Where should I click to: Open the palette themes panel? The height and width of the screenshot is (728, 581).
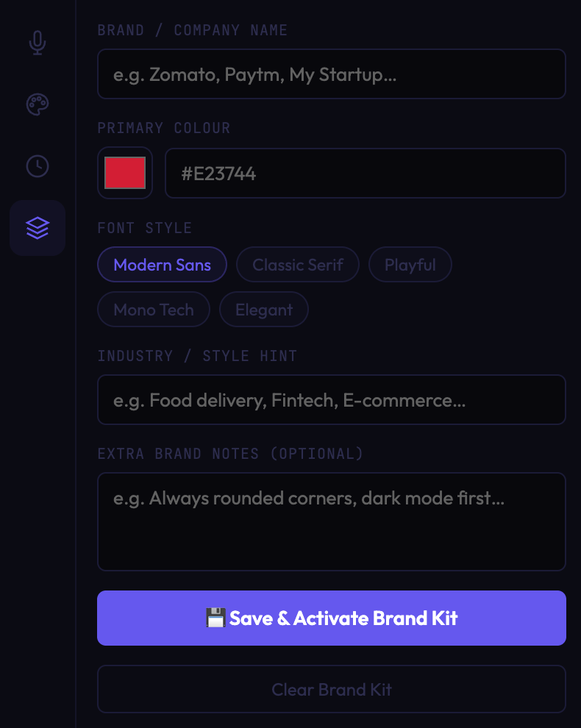38,104
